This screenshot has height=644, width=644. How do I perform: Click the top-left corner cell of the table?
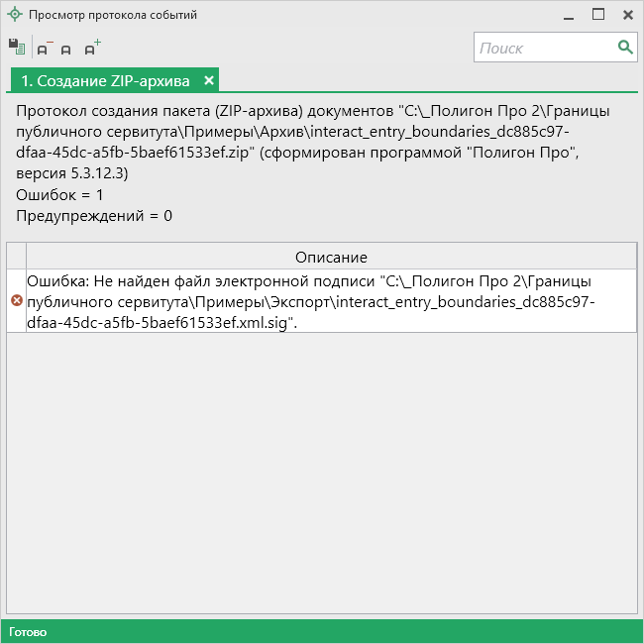click(x=16, y=257)
